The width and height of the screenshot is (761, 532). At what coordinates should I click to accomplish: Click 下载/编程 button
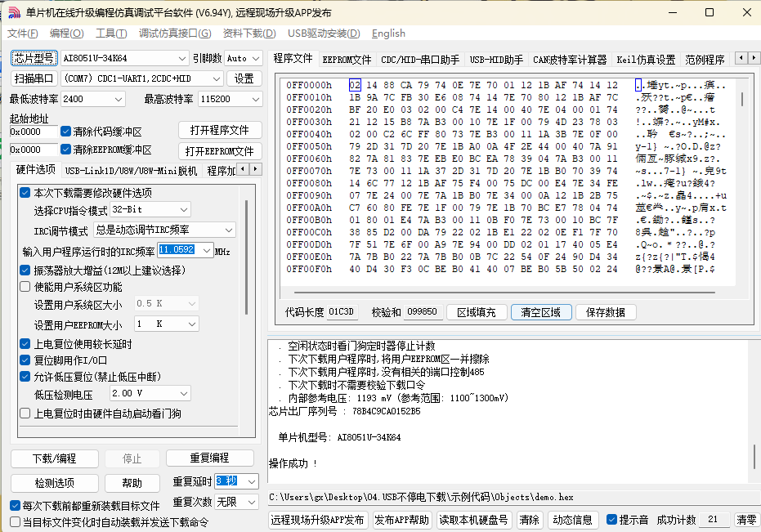click(x=54, y=458)
